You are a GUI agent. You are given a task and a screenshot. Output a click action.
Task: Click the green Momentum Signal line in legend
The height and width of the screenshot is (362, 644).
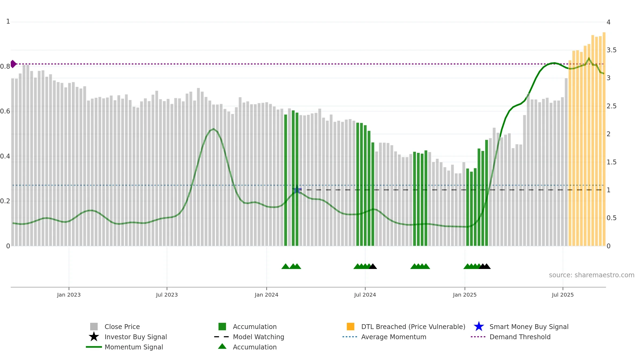click(x=94, y=347)
